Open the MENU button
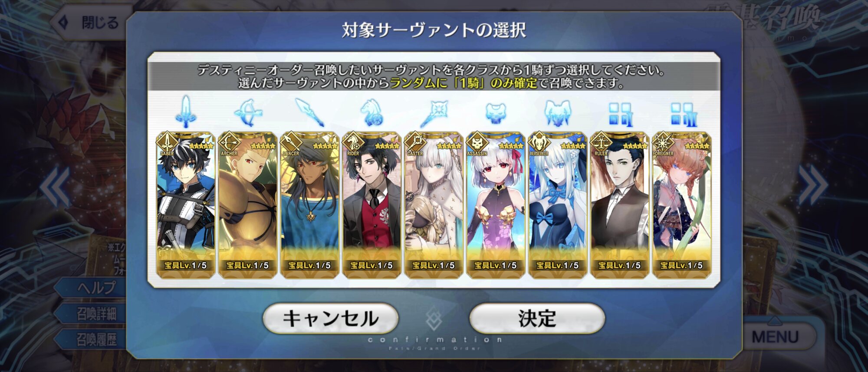The height and width of the screenshot is (372, 868). (775, 336)
